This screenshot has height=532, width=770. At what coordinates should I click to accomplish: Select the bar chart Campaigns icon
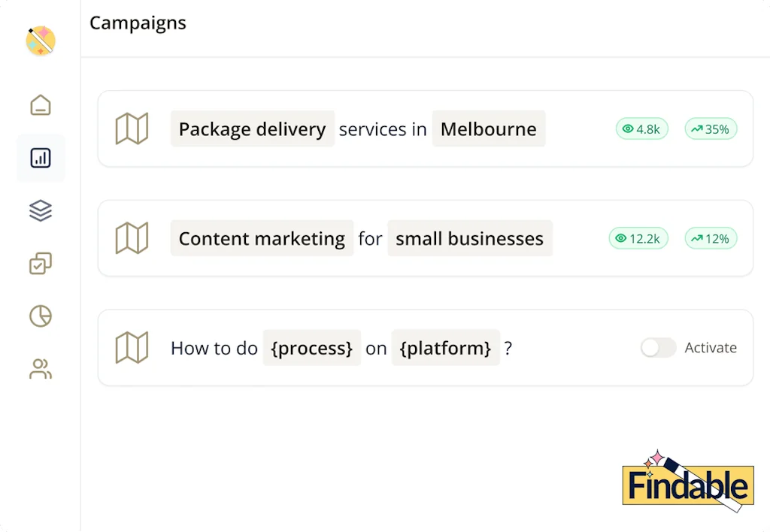pos(41,158)
